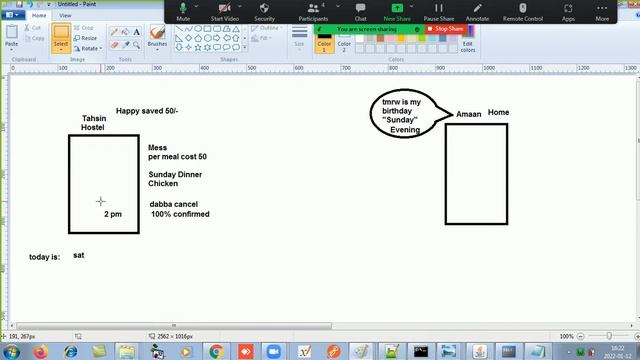Switch to the Home ribbon tab
The image size is (640, 360).
pos(39,16)
